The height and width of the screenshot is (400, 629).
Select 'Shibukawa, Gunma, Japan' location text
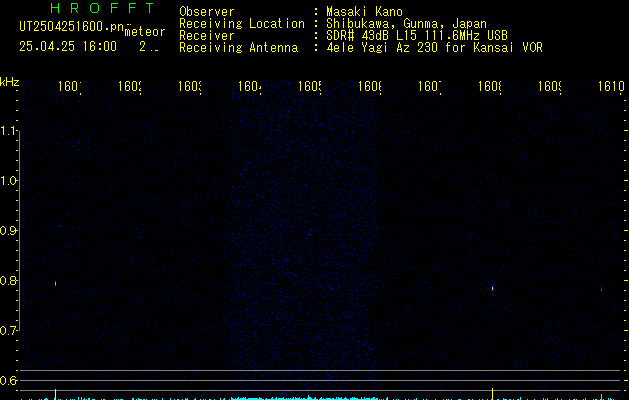(x=406, y=23)
